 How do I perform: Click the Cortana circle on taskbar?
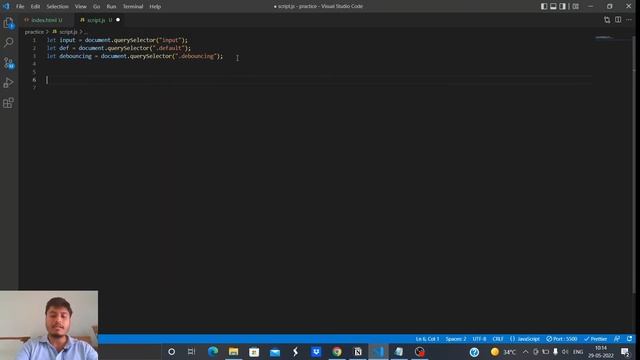pyautogui.click(x=171, y=351)
